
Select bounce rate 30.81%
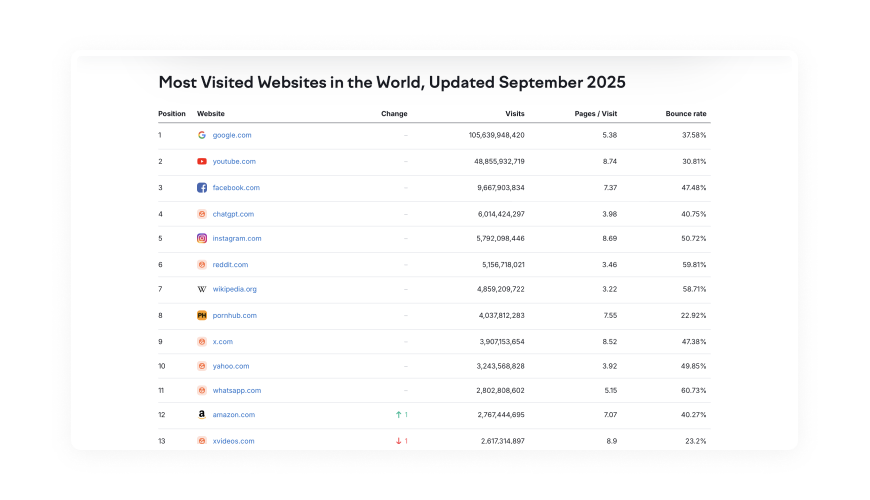(x=694, y=161)
